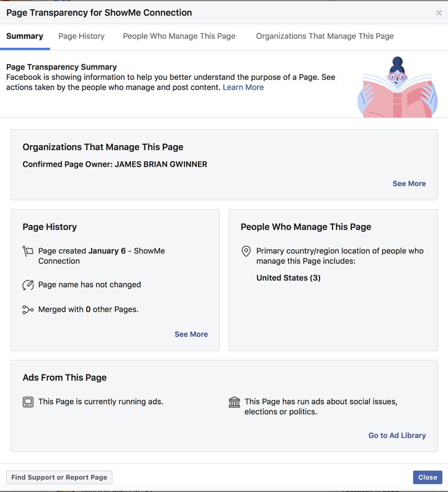The image size is (448, 492).
Task: Open the Learn More link
Action: tap(243, 87)
